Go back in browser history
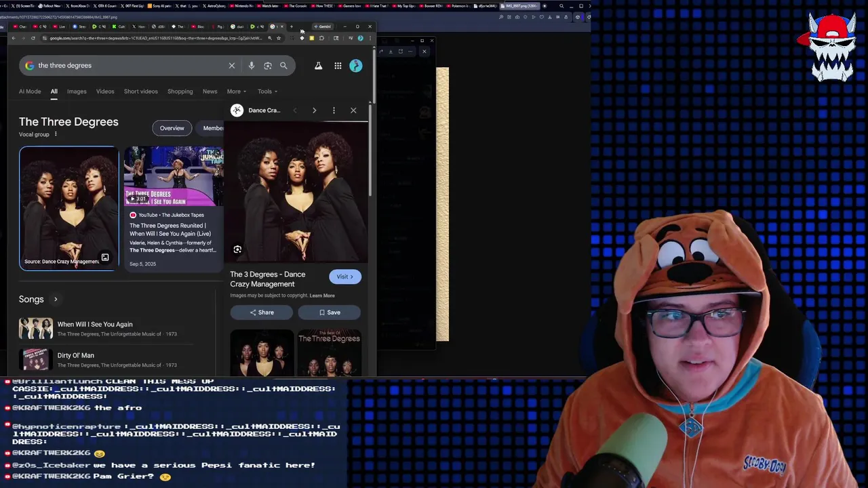Screen dimensions: 868x488 14,38
